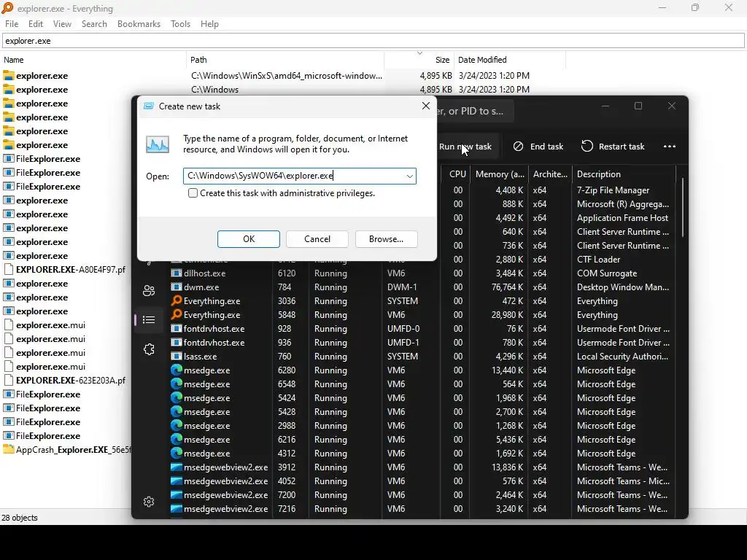Expand the Open combo box dropdown arrow
Image resolution: width=747 pixels, height=560 pixels.
point(409,176)
